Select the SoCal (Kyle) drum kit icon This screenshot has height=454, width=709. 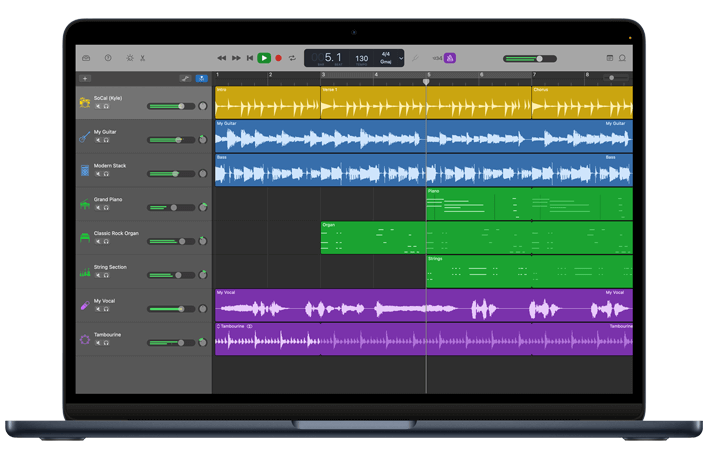point(85,103)
